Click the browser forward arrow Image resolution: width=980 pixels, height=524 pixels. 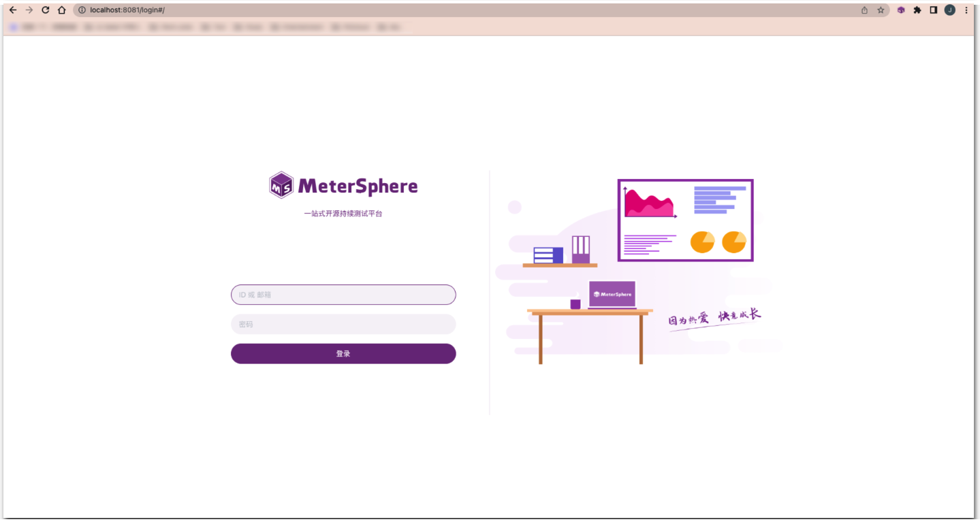29,10
